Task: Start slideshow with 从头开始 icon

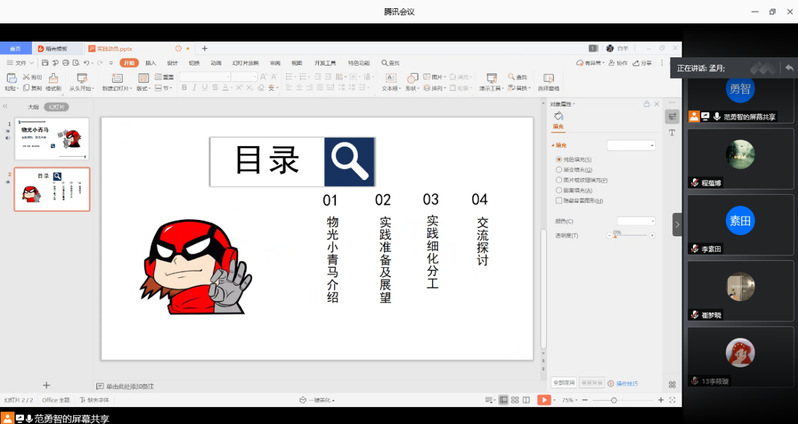Action: pyautogui.click(x=83, y=79)
